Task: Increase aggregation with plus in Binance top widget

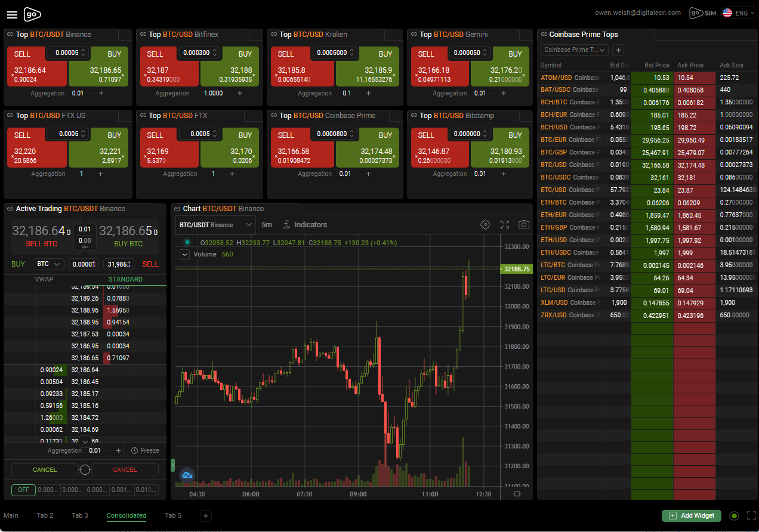Action: 101,93
